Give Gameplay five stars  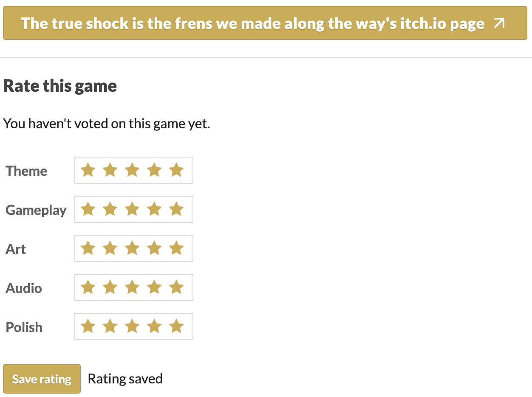point(176,209)
